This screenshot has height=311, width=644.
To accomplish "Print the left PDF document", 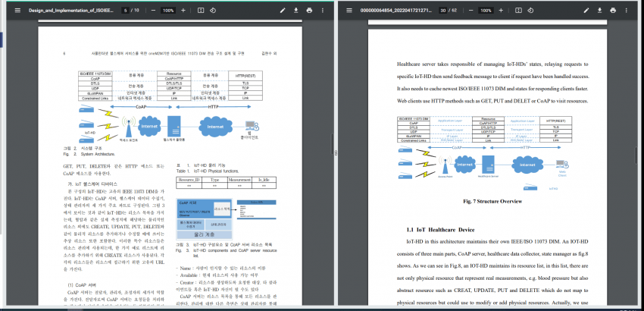I will pyautogui.click(x=309, y=11).
